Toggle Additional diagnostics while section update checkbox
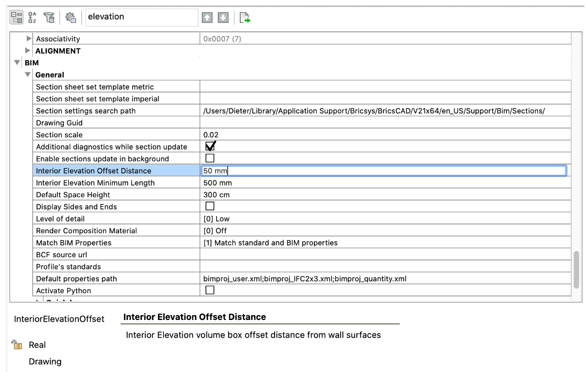This screenshot has width=588, height=372. tap(210, 146)
